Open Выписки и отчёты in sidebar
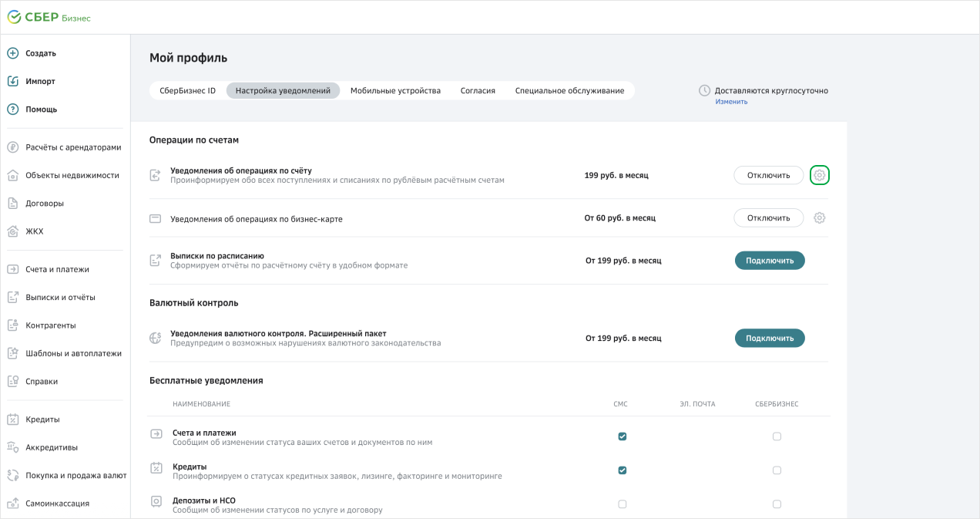 pos(60,297)
